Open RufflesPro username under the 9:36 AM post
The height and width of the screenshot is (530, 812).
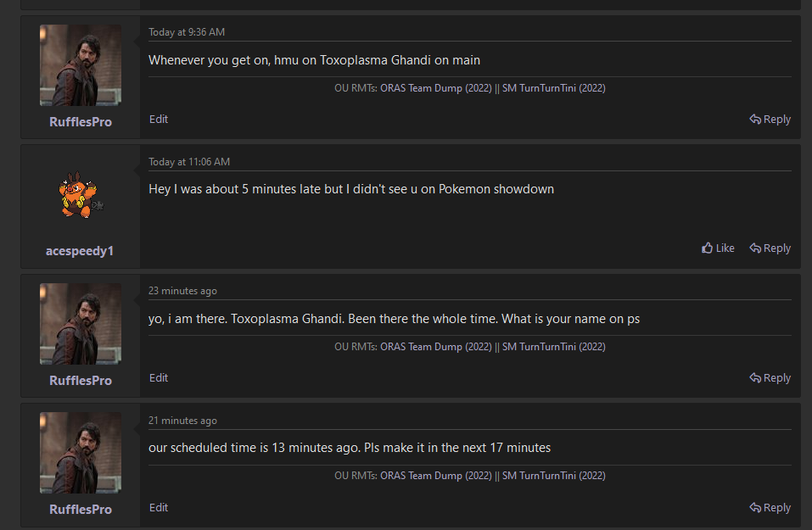tap(81, 122)
